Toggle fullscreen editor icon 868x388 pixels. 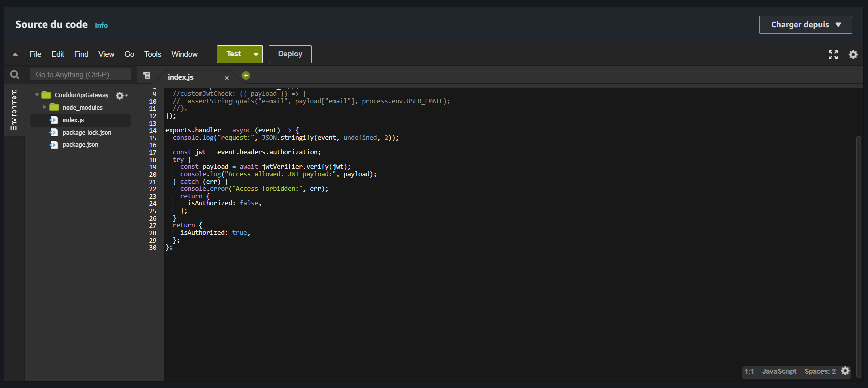click(833, 55)
